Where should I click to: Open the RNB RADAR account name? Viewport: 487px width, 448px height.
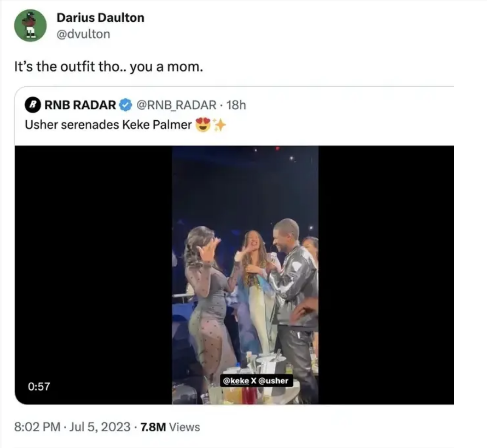click(80, 105)
